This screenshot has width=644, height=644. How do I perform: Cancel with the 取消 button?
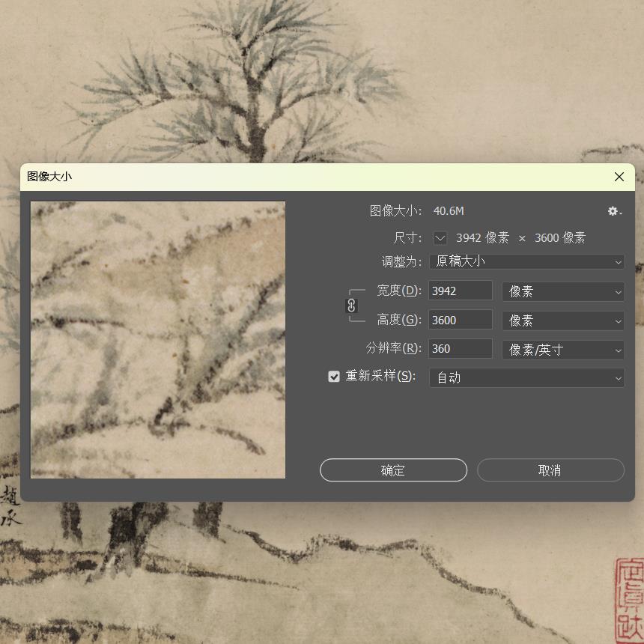pyautogui.click(x=550, y=470)
